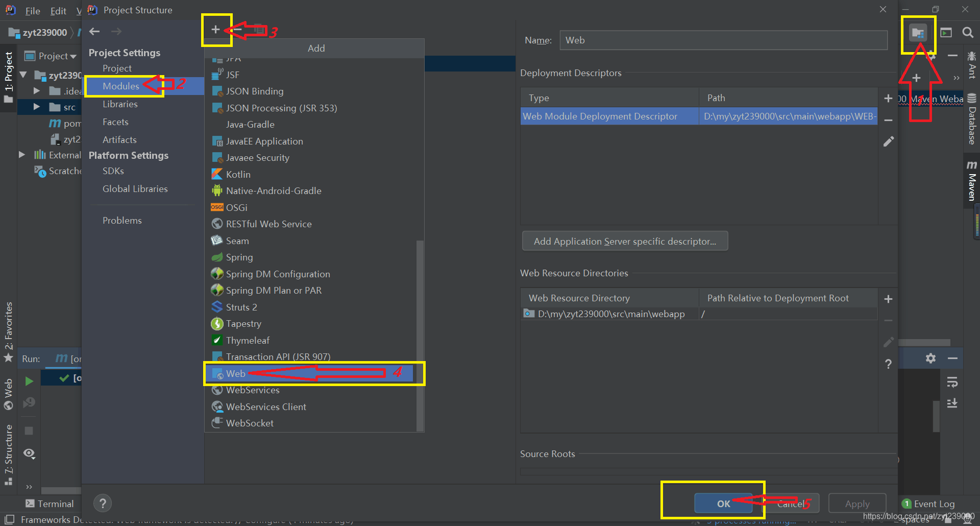
Task: Open Database tool window tab
Action: point(972,119)
